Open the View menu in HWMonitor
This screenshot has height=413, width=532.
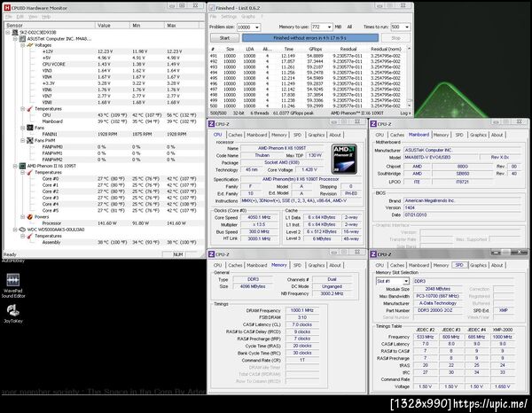click(x=33, y=17)
